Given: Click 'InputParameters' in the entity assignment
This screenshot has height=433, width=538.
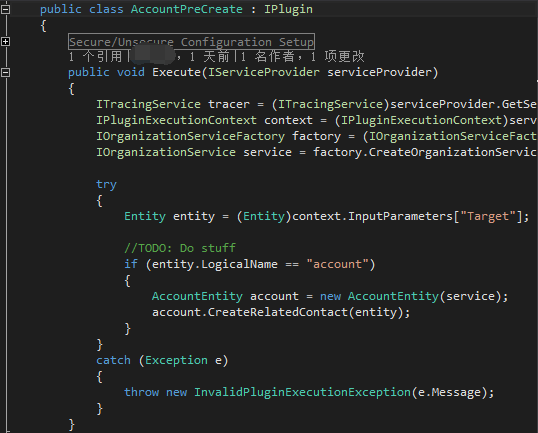Looking at the screenshot, I should click(400, 216).
